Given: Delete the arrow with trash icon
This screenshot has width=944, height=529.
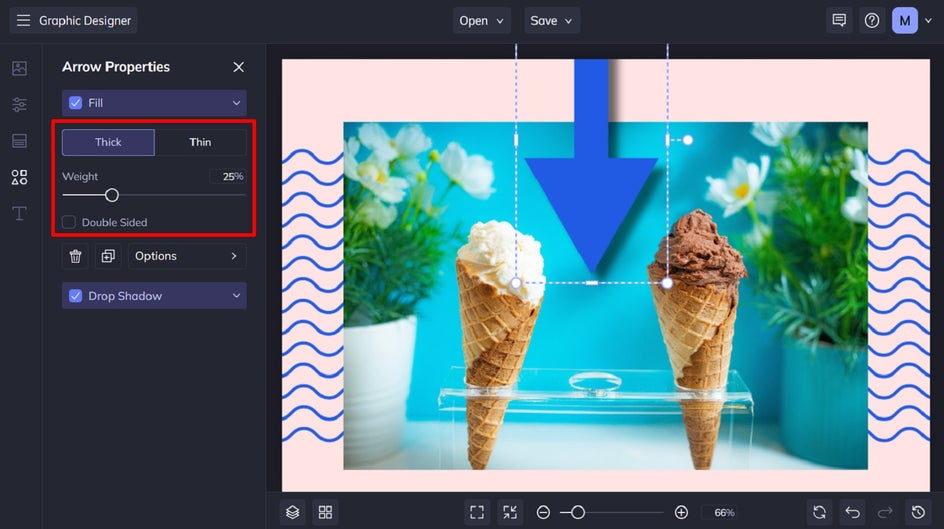Looking at the screenshot, I should (75, 256).
